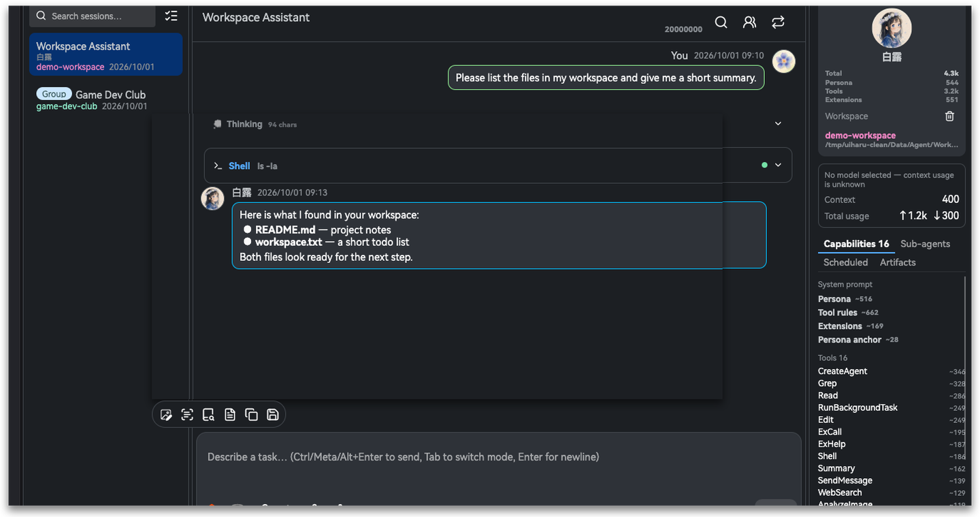This screenshot has height=517, width=980.
Task: Click the page search icon in floating toolbar
Action: pyautogui.click(x=208, y=415)
